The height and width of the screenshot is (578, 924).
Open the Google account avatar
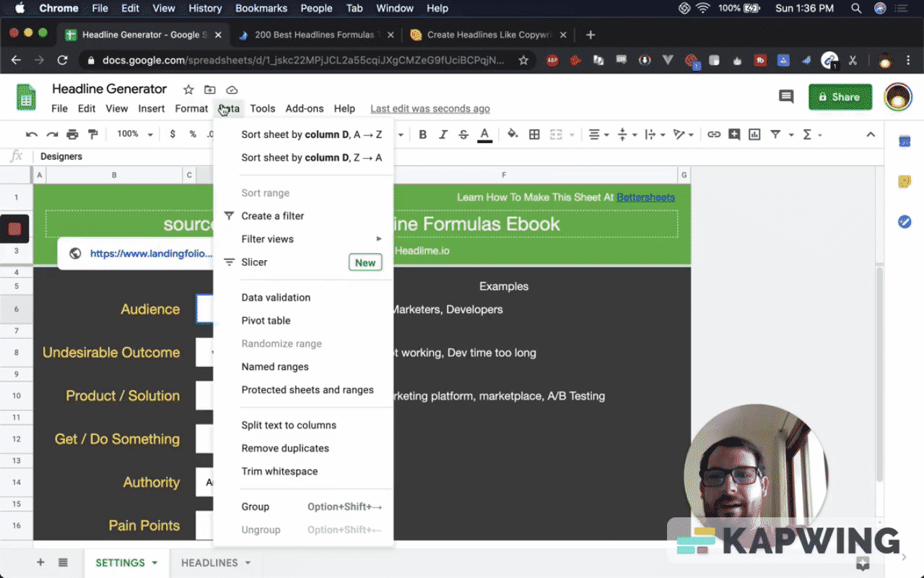[x=898, y=97]
